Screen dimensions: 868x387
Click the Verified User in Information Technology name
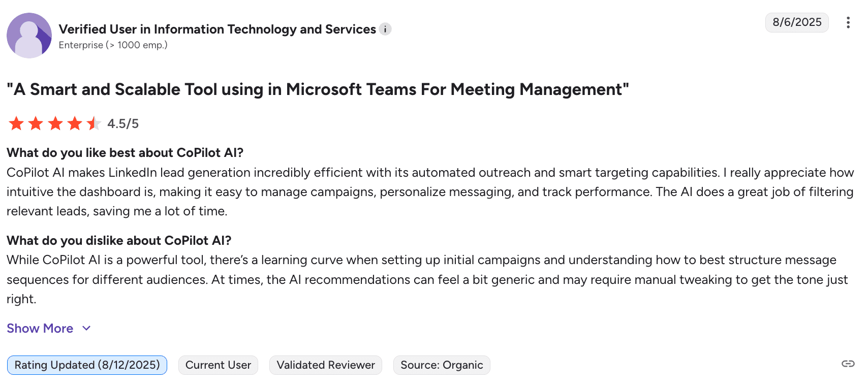pos(217,29)
